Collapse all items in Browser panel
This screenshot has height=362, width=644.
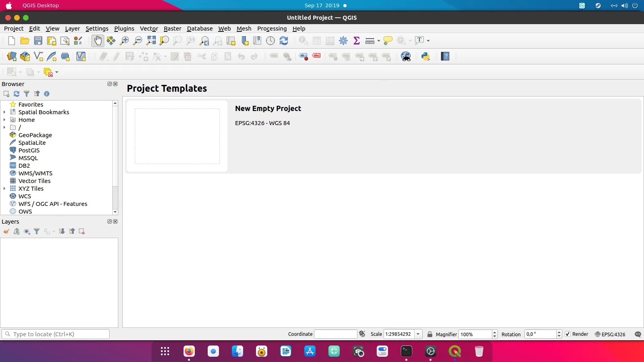click(x=37, y=94)
